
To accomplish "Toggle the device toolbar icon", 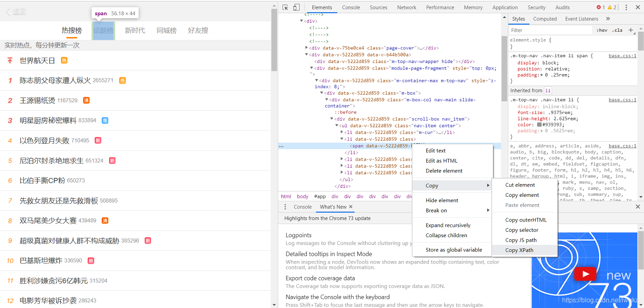I will [x=296, y=7].
